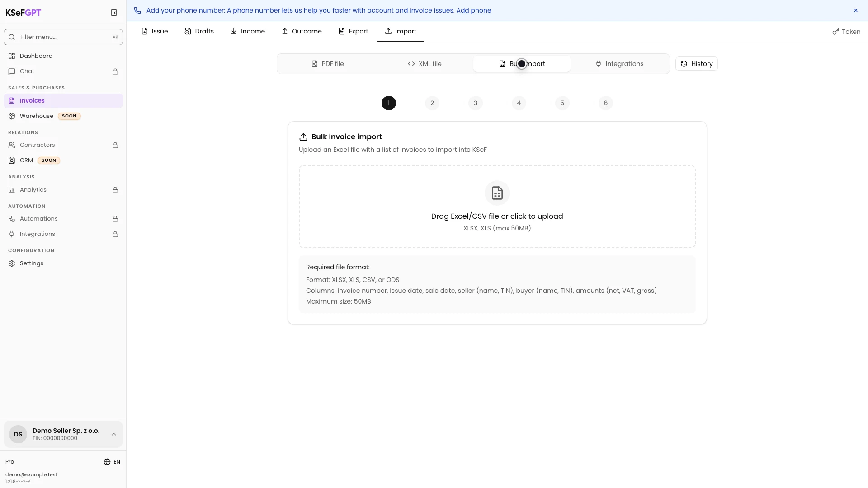The height and width of the screenshot is (488, 868).
Task: Open Contractors in sidebar
Action: point(63,145)
